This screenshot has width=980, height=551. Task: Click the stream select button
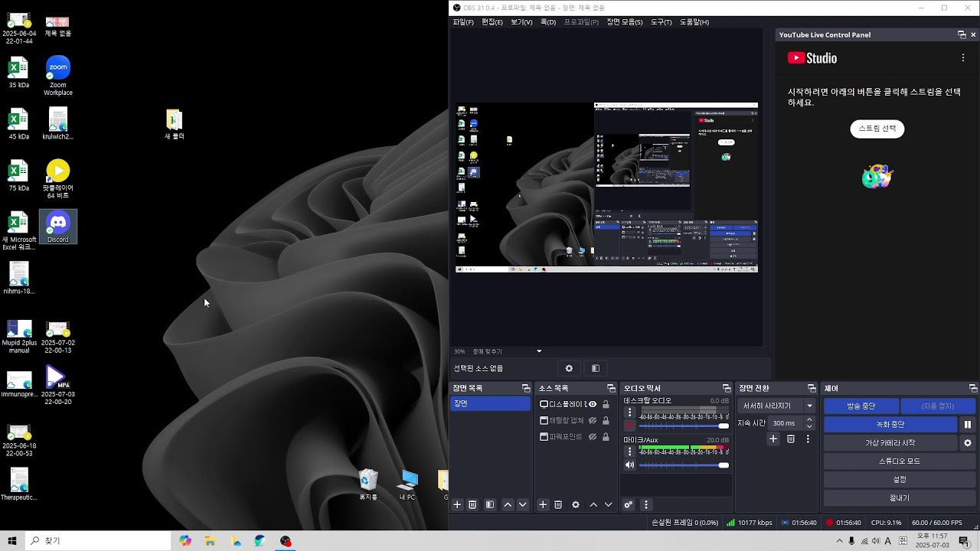[x=877, y=129]
